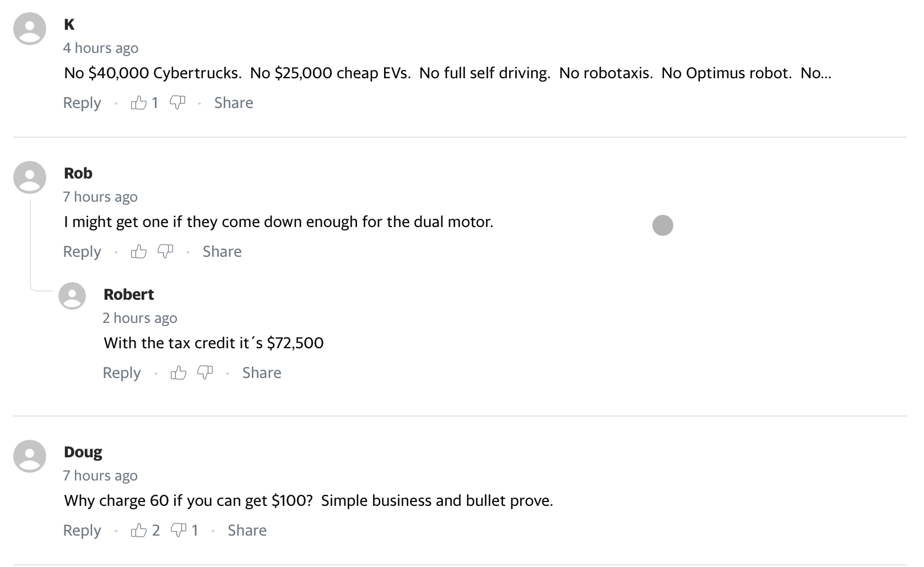Screen dimensions: 924x567
Task: Thumbs up Doug's comment
Action: pos(139,531)
